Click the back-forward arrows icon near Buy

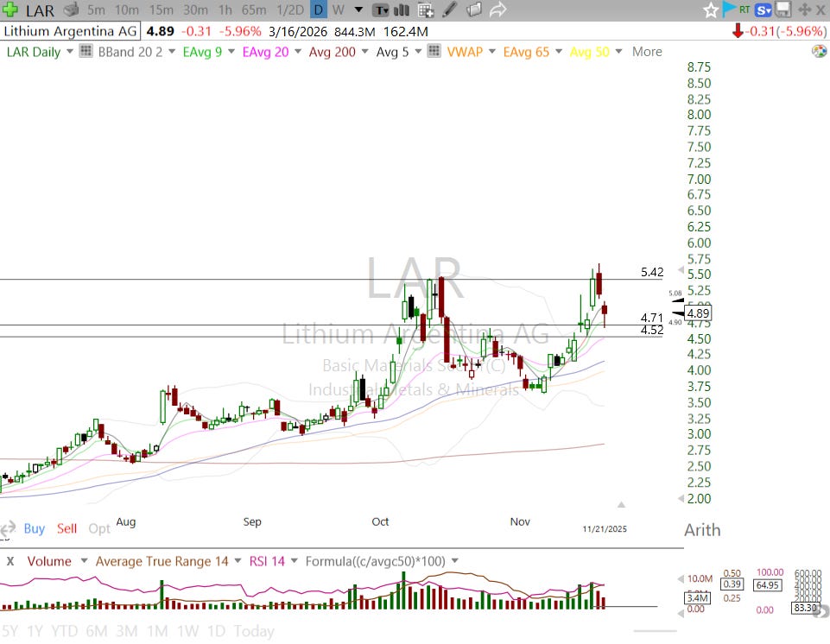click(8, 528)
